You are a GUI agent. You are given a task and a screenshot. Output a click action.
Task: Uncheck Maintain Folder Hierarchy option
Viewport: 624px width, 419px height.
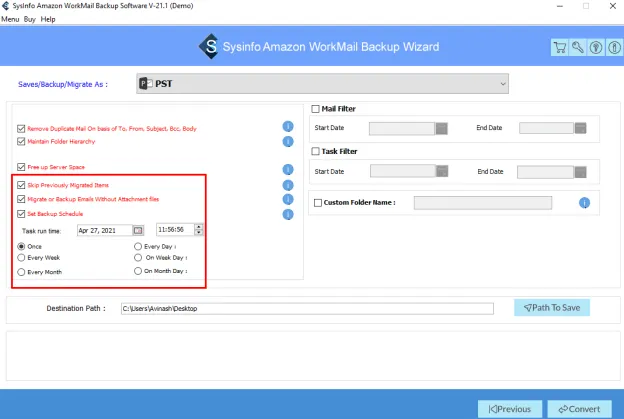click(22, 141)
